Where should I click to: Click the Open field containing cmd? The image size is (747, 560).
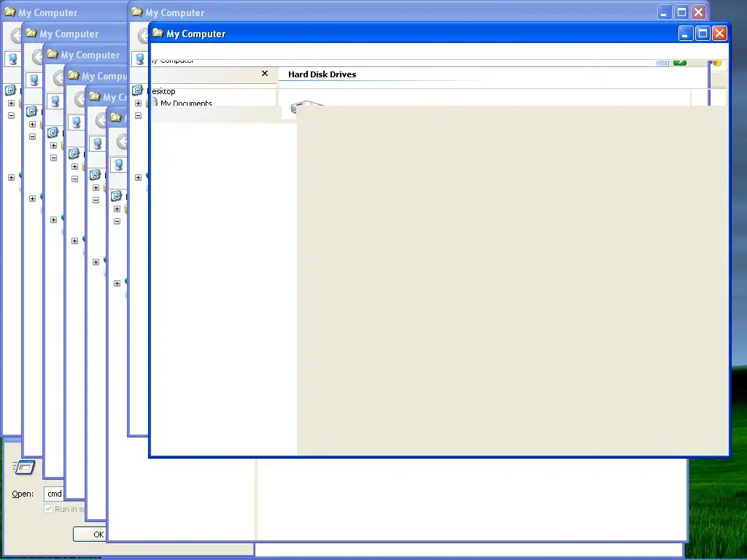point(54,494)
